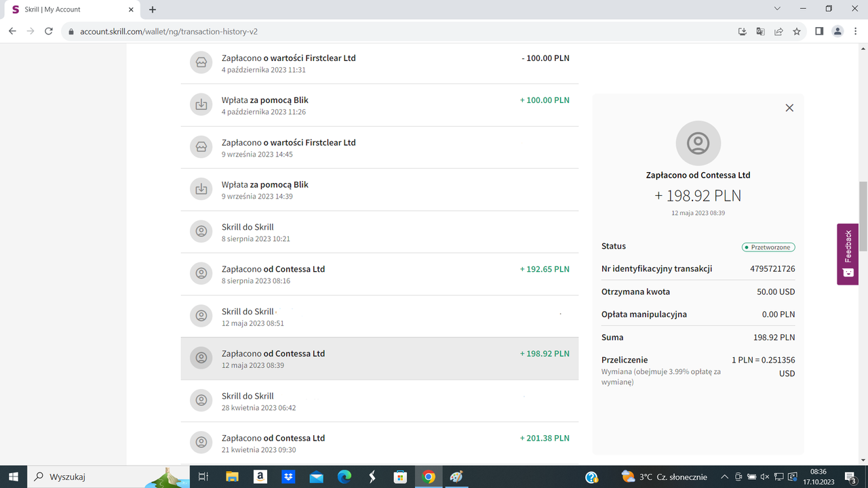Open the + 201.38 PLN Contessa transaction
The image size is (868, 488).
pos(380,443)
